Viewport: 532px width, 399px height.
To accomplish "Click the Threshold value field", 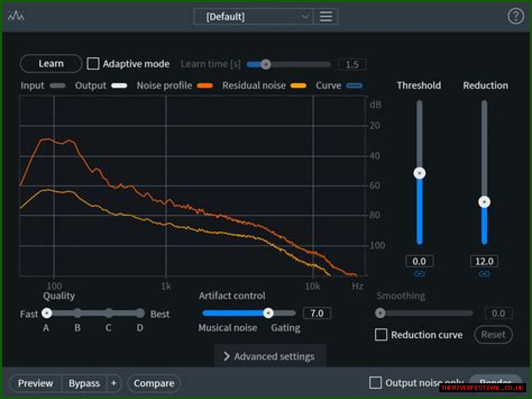I will coord(419,261).
